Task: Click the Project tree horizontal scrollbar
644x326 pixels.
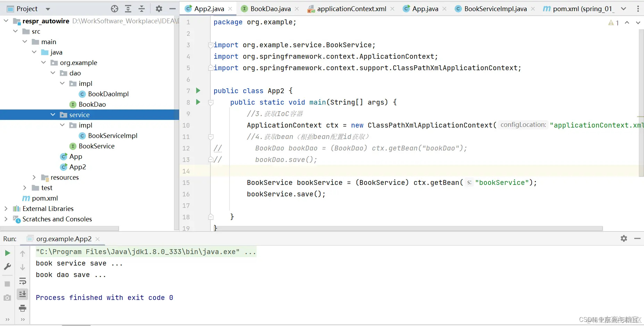Action: 60,229
